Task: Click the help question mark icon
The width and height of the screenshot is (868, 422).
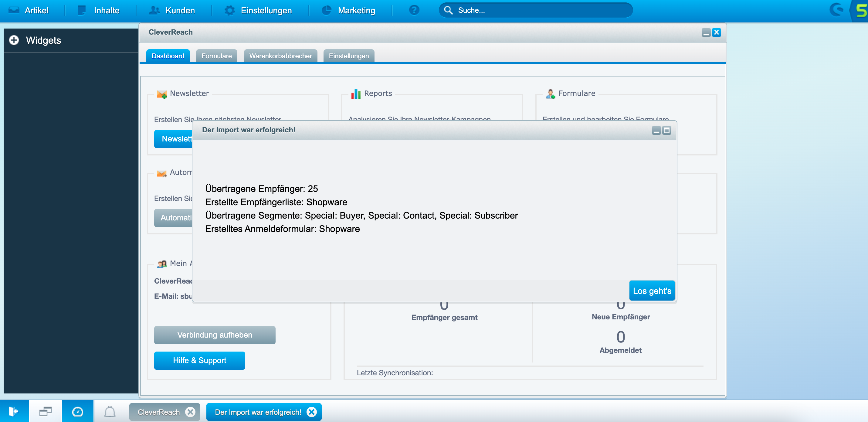Action: tap(414, 10)
